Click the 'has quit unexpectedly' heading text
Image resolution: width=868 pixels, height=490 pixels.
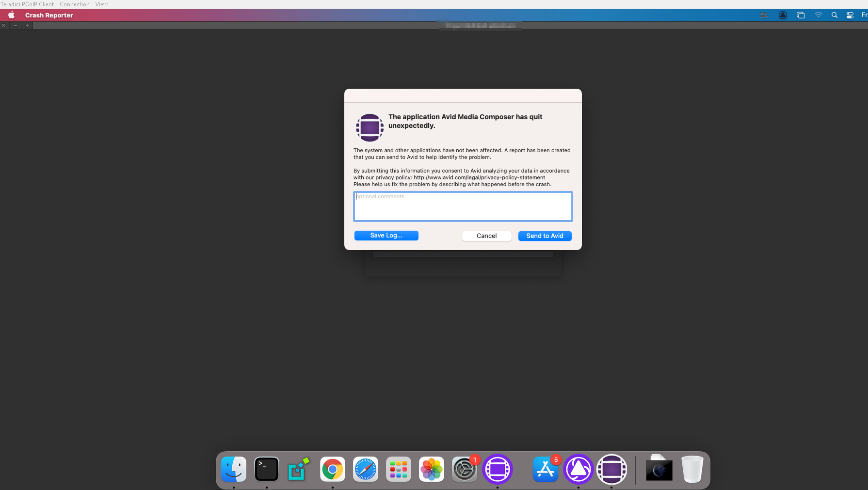tap(466, 121)
